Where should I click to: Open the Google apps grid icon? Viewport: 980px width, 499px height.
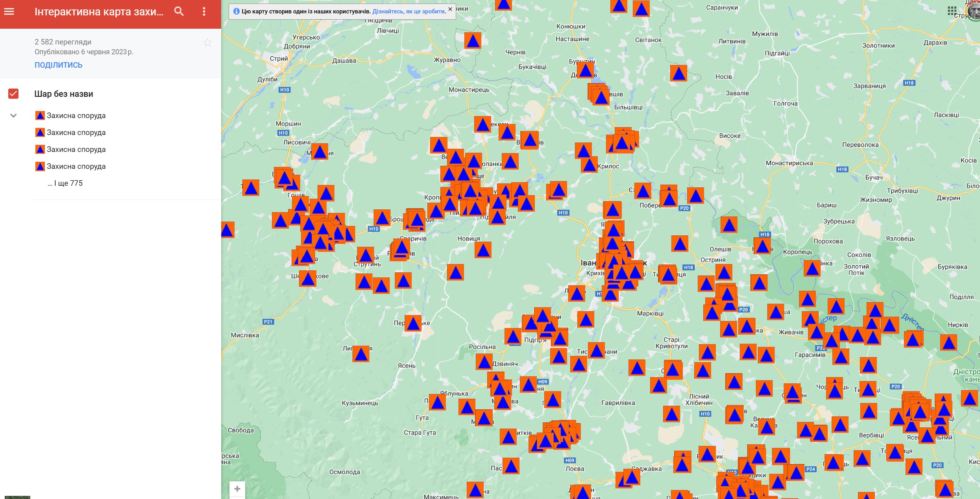[x=952, y=11]
